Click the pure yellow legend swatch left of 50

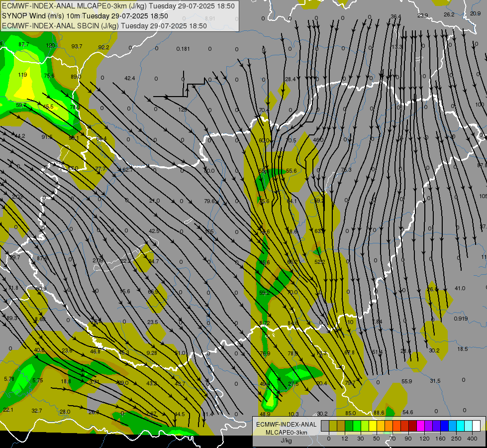(x=373, y=426)
